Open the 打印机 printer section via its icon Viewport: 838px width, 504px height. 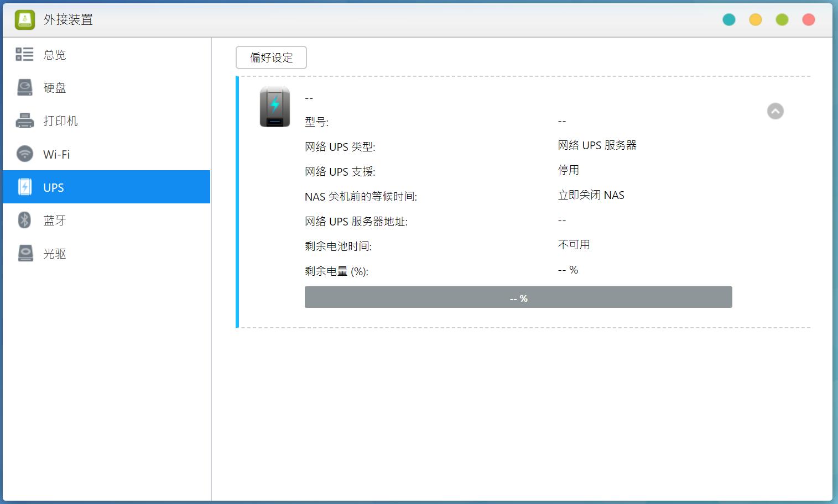point(24,120)
